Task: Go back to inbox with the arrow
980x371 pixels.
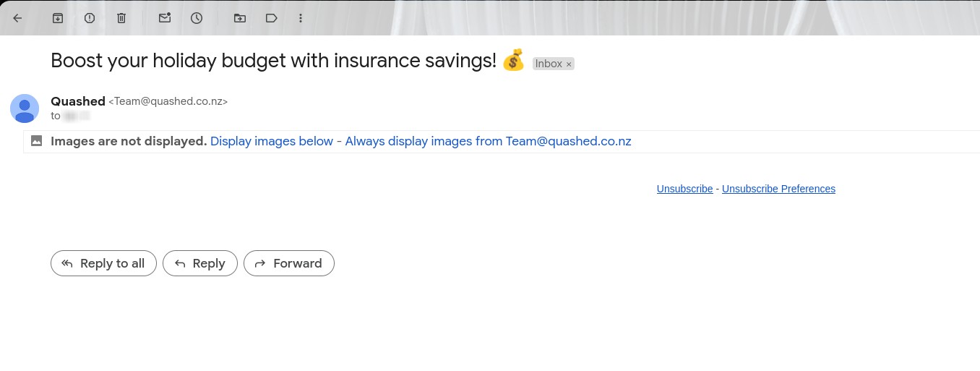Action: (x=18, y=18)
